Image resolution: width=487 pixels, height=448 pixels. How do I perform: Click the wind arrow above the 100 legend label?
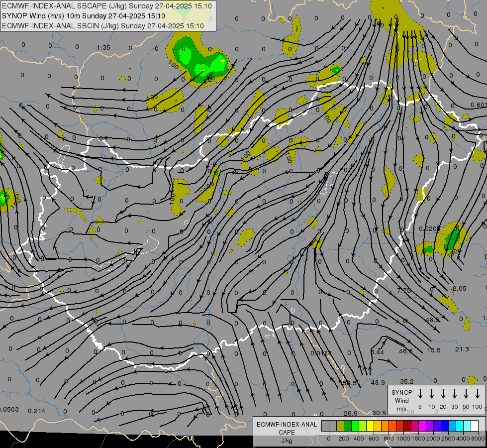point(478,394)
